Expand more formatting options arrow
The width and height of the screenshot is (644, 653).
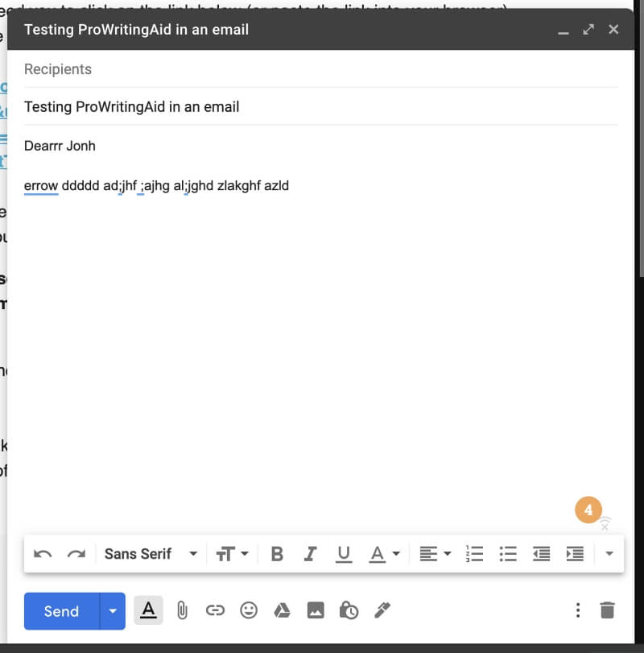[609, 554]
